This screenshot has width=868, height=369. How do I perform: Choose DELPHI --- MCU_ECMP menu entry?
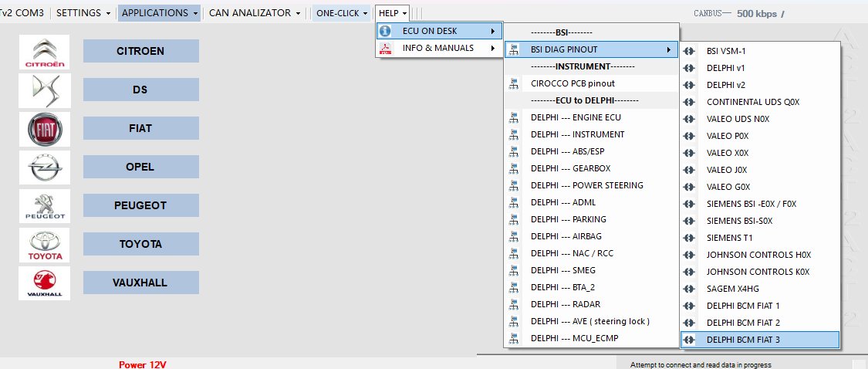591,338
